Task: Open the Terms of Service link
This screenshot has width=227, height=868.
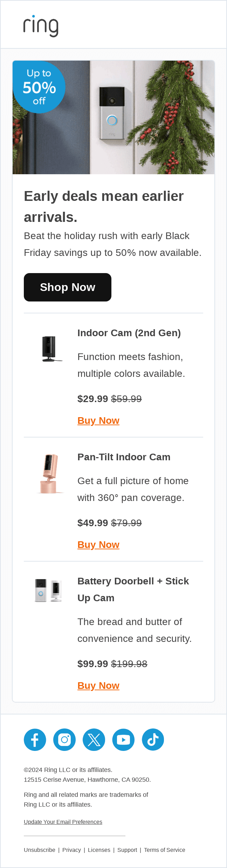Action: coord(164,849)
